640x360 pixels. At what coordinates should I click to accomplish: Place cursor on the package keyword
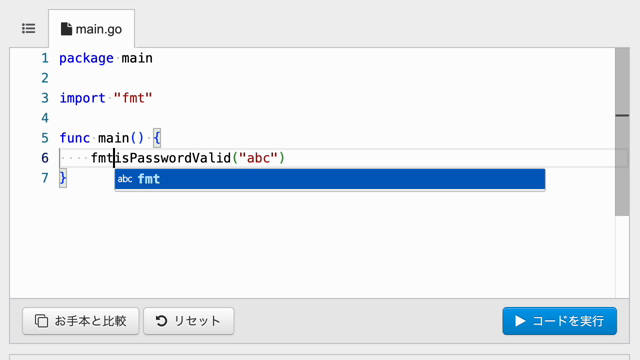[86, 58]
